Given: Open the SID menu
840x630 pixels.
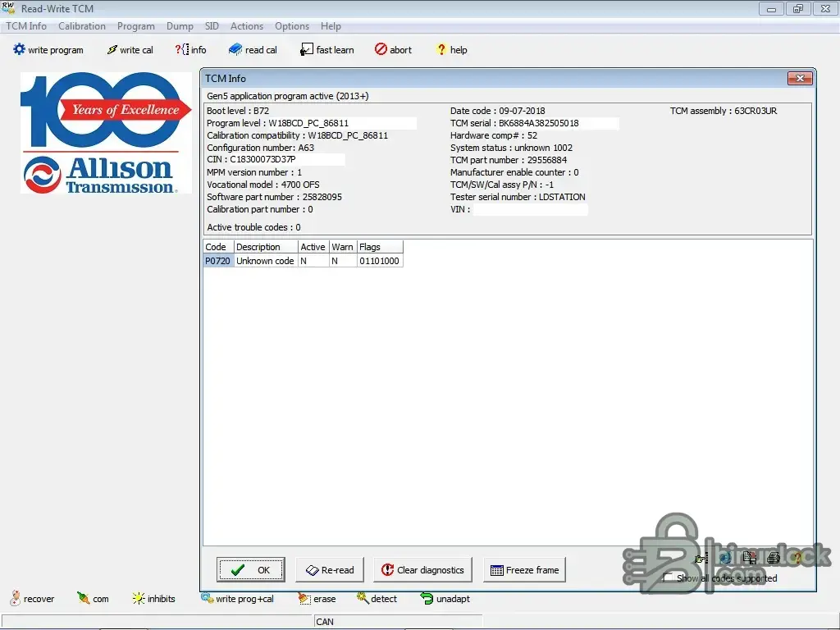Looking at the screenshot, I should [212, 25].
